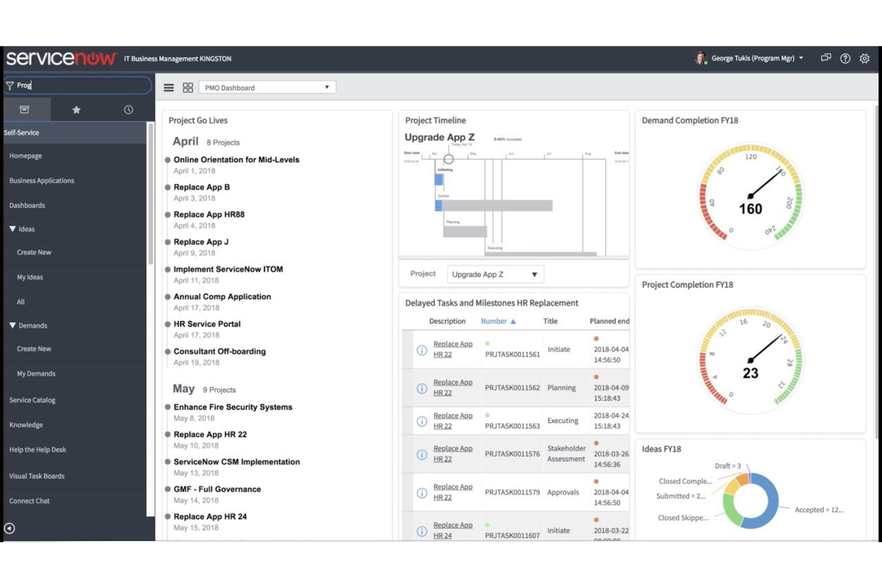Open the dashboard hamburger menu icon

pyautogui.click(x=169, y=88)
